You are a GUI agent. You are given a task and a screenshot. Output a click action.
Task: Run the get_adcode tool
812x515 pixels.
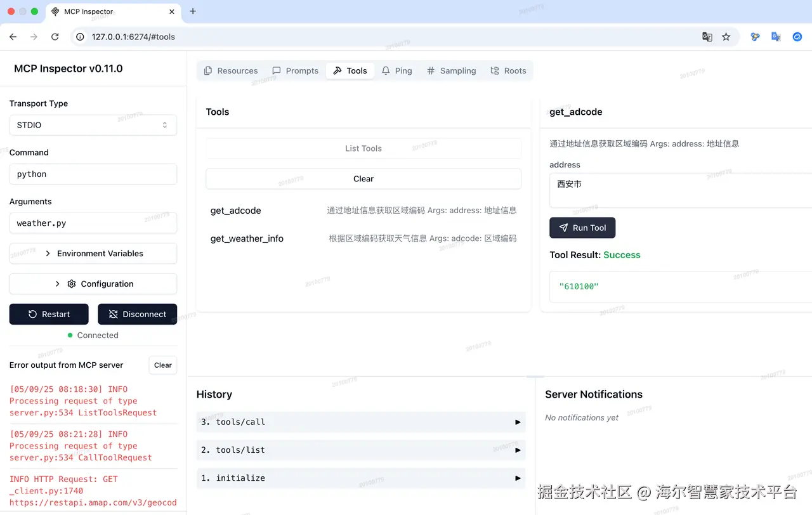click(582, 228)
